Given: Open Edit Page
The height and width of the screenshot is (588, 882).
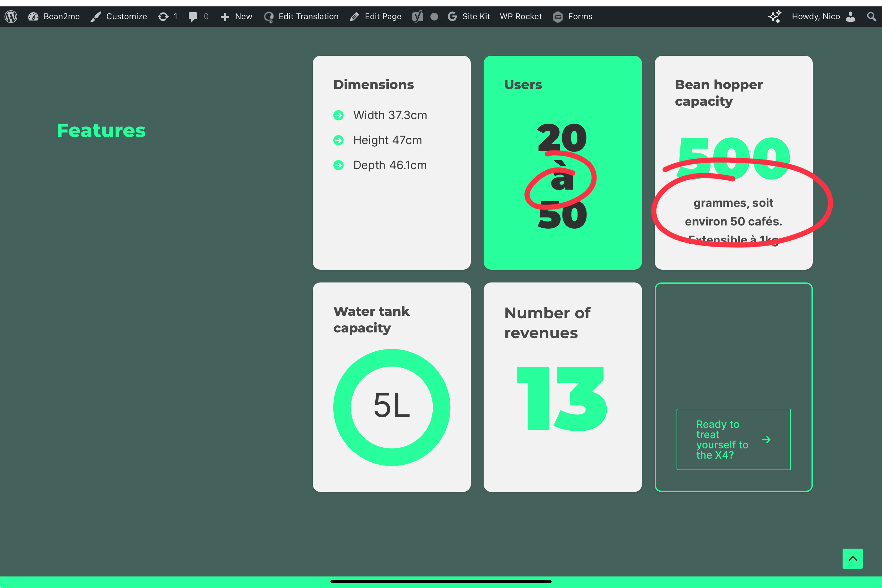Looking at the screenshot, I should tap(383, 17).
